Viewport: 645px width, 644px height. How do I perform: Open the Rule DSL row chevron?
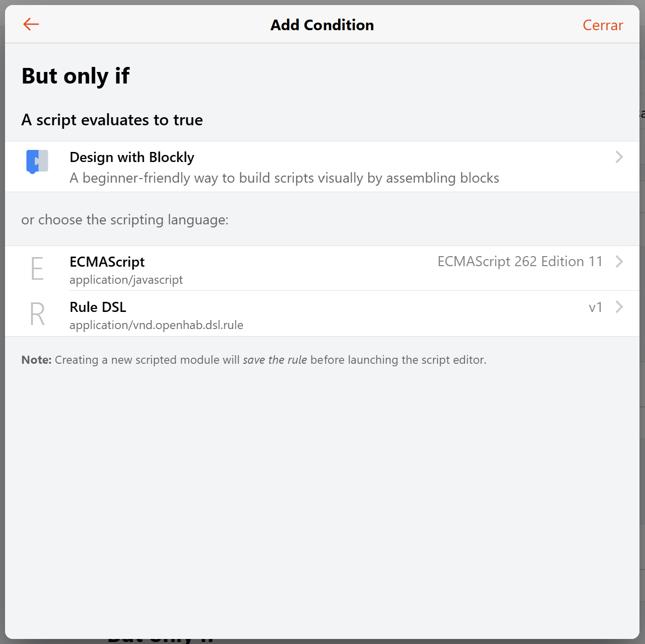(619, 307)
